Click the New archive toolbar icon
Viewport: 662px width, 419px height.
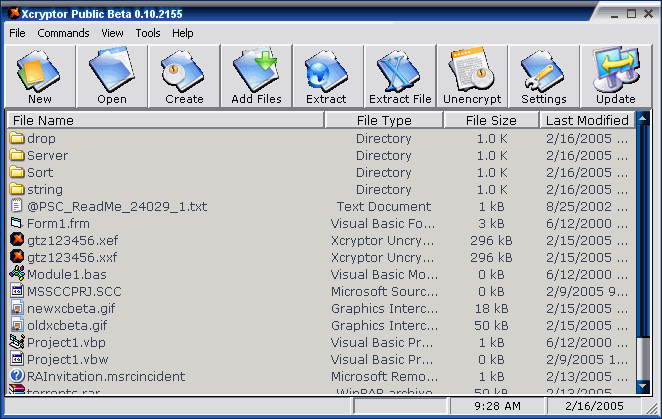pos(40,76)
